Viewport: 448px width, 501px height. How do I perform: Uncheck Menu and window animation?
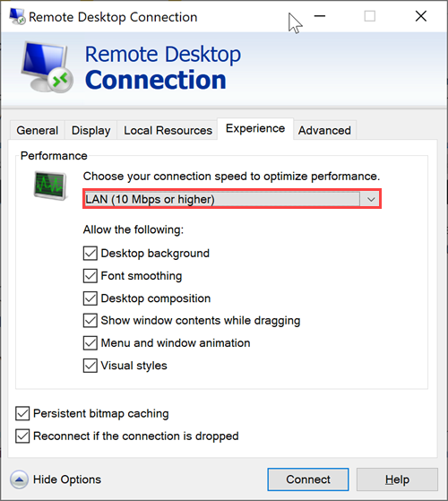click(x=90, y=343)
